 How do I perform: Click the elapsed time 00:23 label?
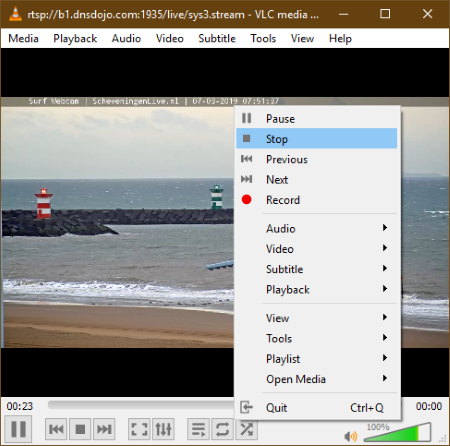point(20,406)
